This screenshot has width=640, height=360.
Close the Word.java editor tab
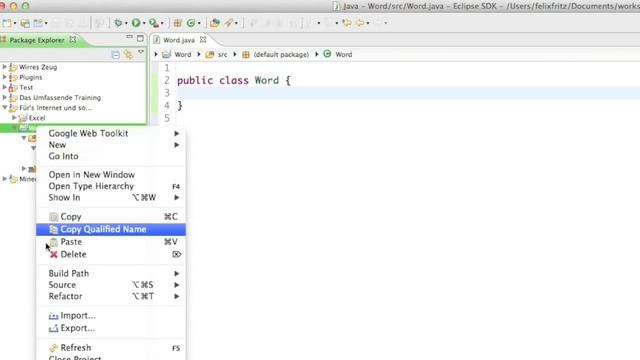[x=203, y=40]
